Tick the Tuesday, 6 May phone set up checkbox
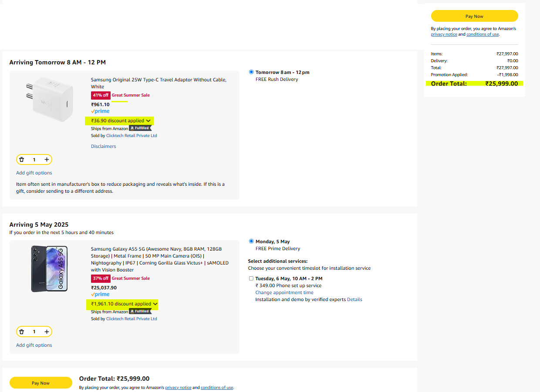 [251, 278]
